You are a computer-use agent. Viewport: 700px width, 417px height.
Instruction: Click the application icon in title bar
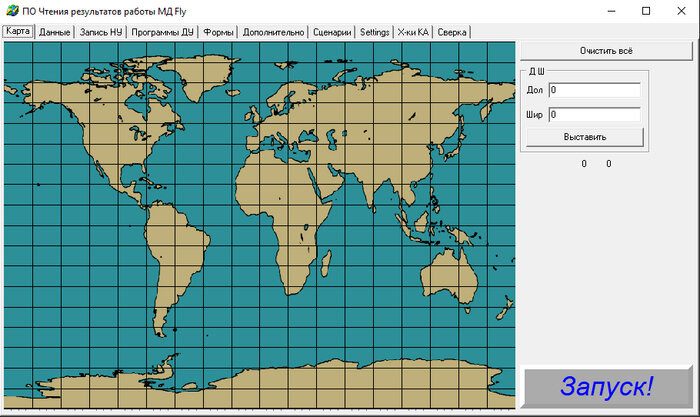point(12,11)
